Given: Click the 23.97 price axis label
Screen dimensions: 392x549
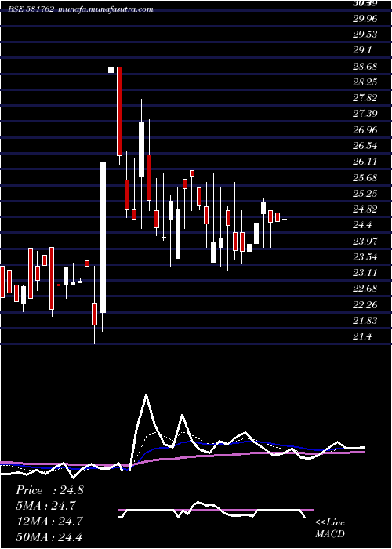Looking at the screenshot, I should (x=365, y=242).
